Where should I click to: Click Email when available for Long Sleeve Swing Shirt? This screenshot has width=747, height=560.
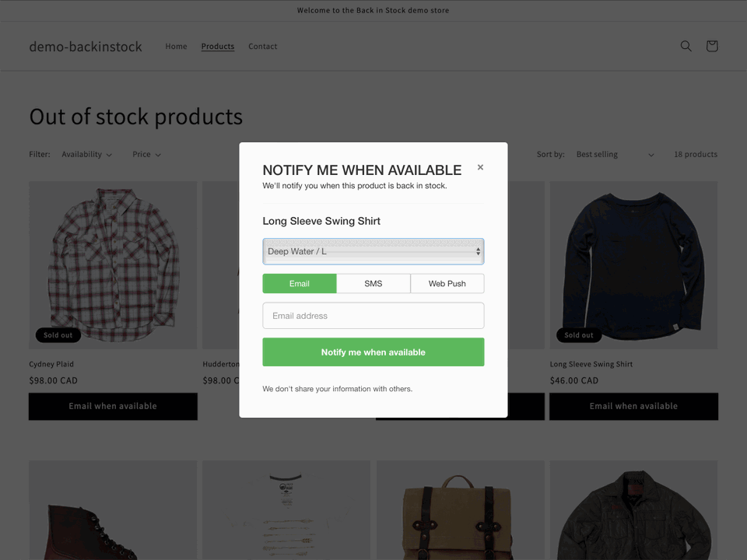click(633, 406)
